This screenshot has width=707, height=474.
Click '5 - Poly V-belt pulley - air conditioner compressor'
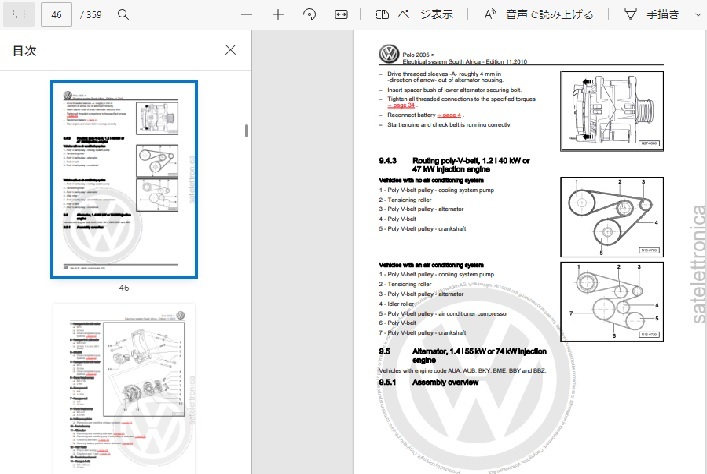[443, 314]
